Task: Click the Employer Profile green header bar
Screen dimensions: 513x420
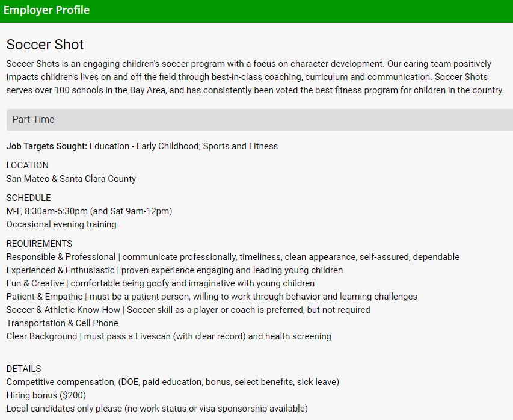Action: tap(256, 11)
